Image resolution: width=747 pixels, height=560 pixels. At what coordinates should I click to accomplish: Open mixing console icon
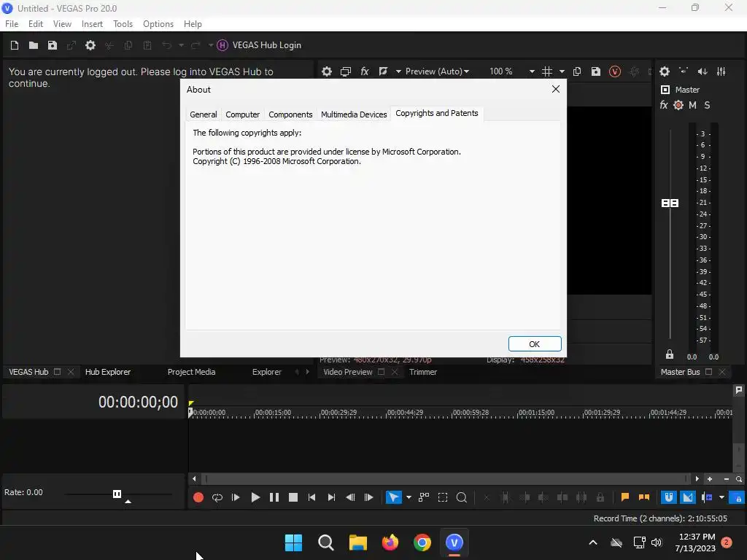tap(721, 71)
